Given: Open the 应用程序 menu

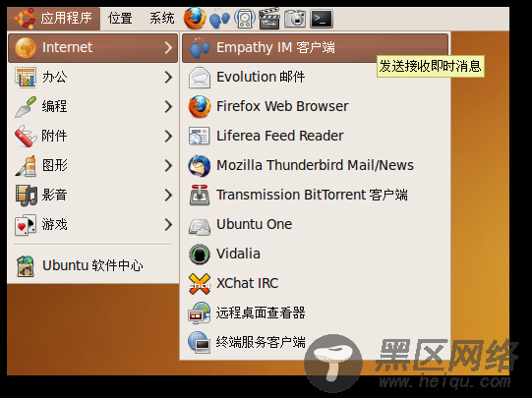Looking at the screenshot, I should click(x=54, y=19).
